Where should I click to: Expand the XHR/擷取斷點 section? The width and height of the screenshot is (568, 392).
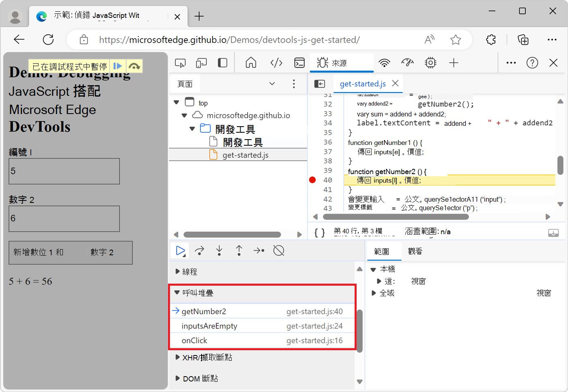[177, 358]
